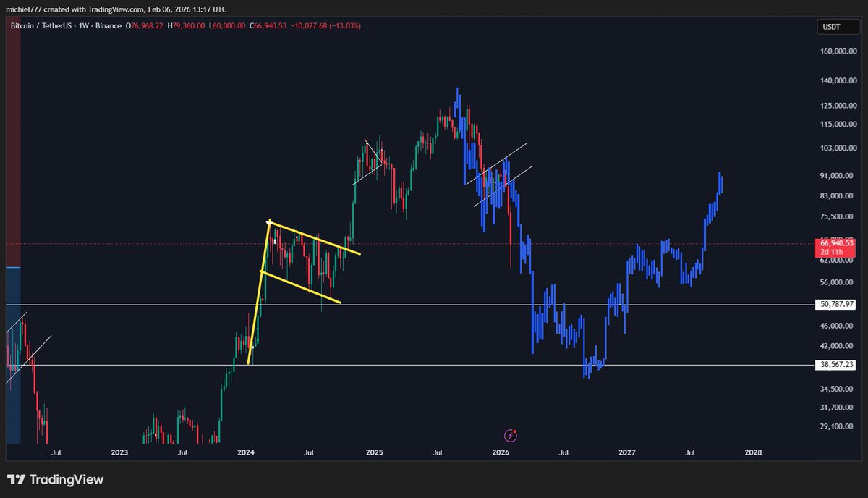
Task: Click the Jul label between 2025 and 2026
Action: [437, 453]
